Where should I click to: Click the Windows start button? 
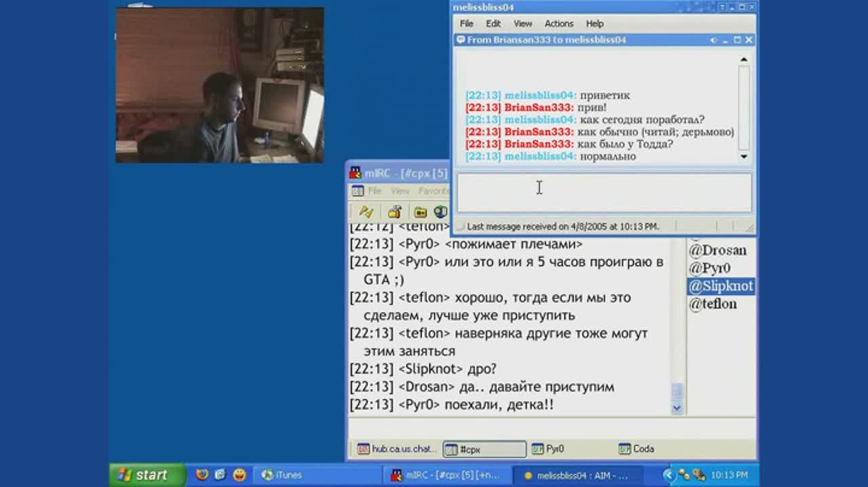(144, 475)
